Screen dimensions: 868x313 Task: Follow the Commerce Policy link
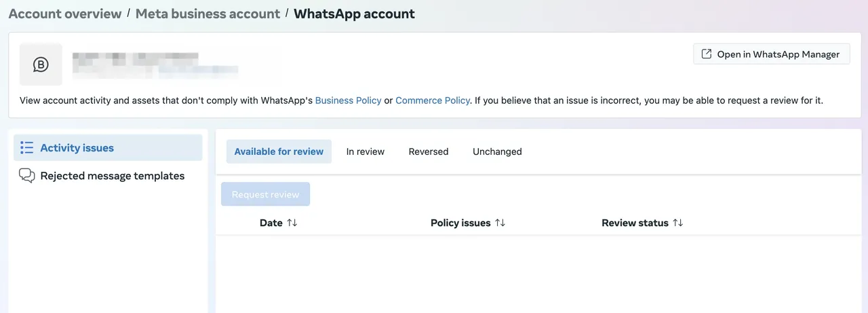point(432,100)
